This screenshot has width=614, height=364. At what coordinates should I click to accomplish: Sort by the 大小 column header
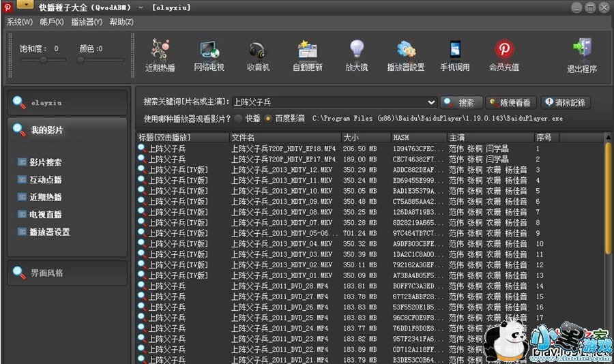click(x=366, y=138)
